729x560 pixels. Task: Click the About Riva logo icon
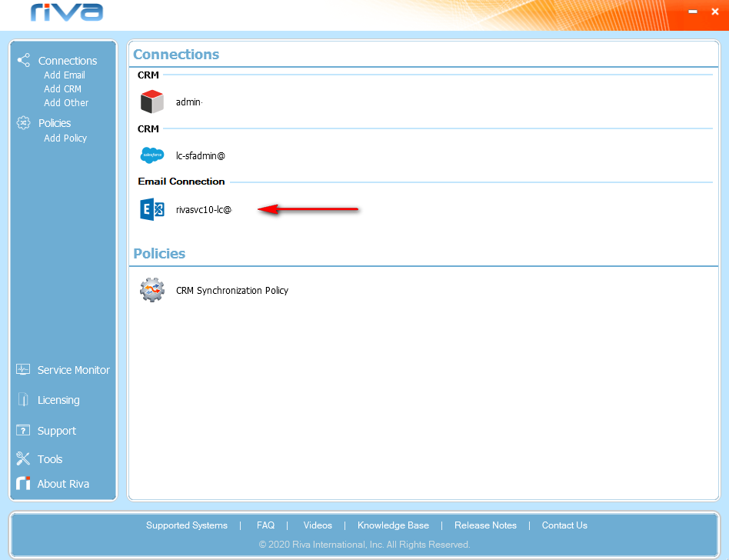coord(23,483)
